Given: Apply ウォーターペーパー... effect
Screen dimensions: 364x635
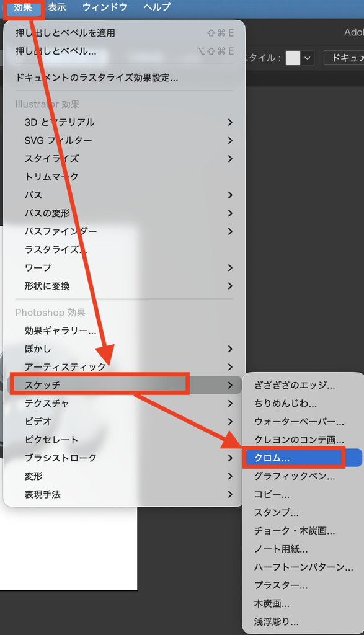Looking at the screenshot, I should tap(304, 422).
